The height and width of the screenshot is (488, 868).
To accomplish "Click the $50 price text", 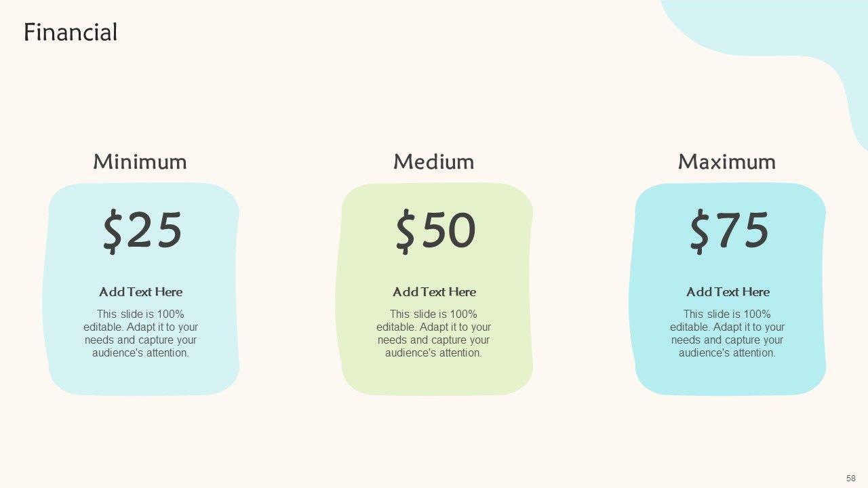I will [436, 230].
